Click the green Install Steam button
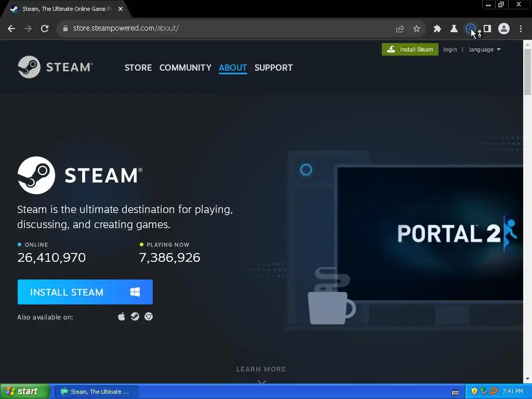Image resolution: width=532 pixels, height=399 pixels. point(410,49)
